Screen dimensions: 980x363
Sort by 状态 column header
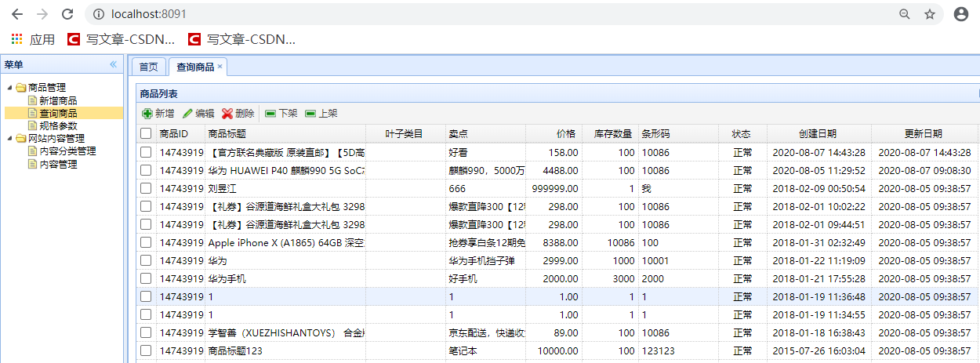coord(742,134)
